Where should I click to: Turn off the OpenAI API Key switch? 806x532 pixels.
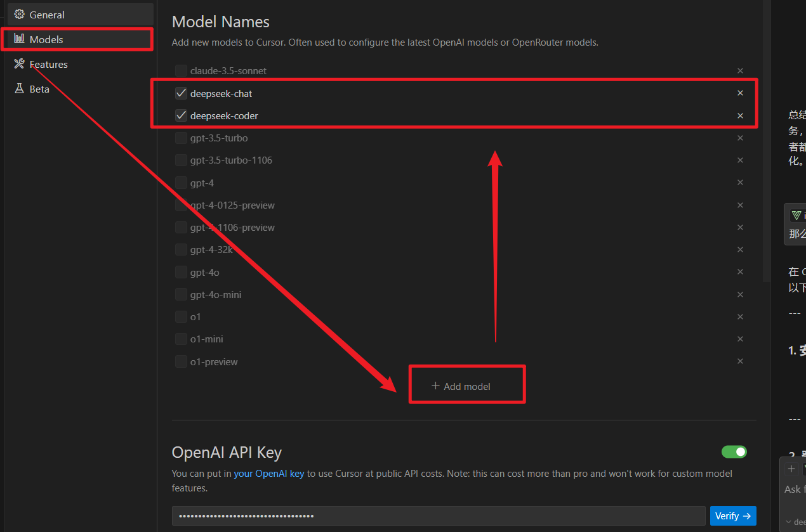tap(734, 451)
